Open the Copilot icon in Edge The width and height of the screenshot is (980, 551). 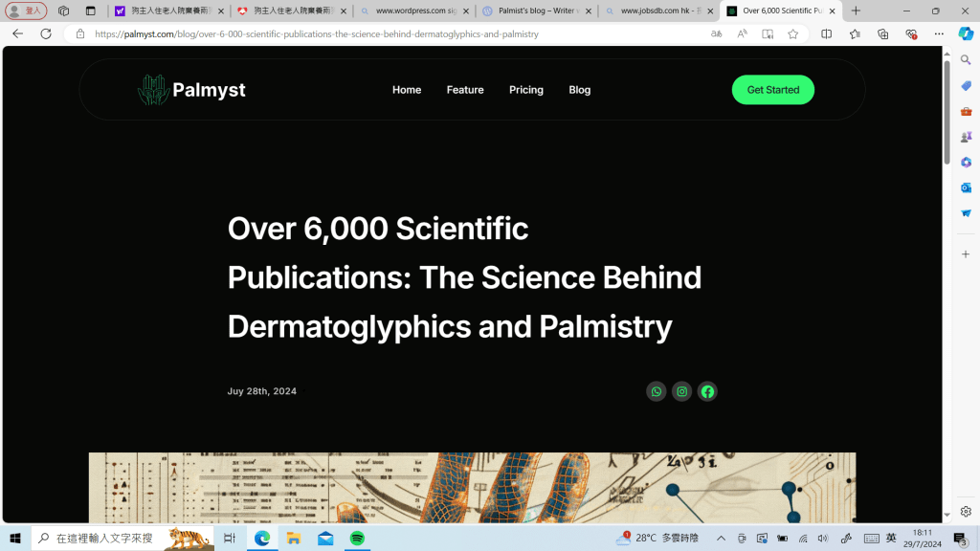[x=966, y=33]
